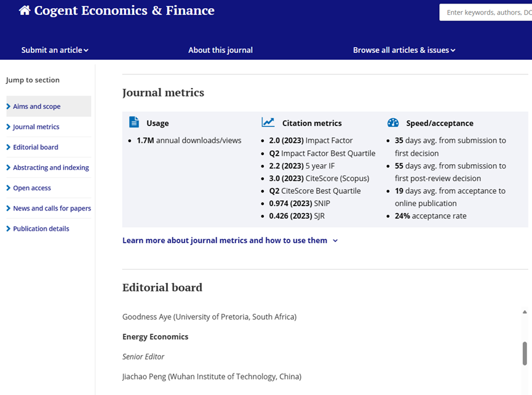
Task: Open the About this journal tab
Action: pos(220,50)
